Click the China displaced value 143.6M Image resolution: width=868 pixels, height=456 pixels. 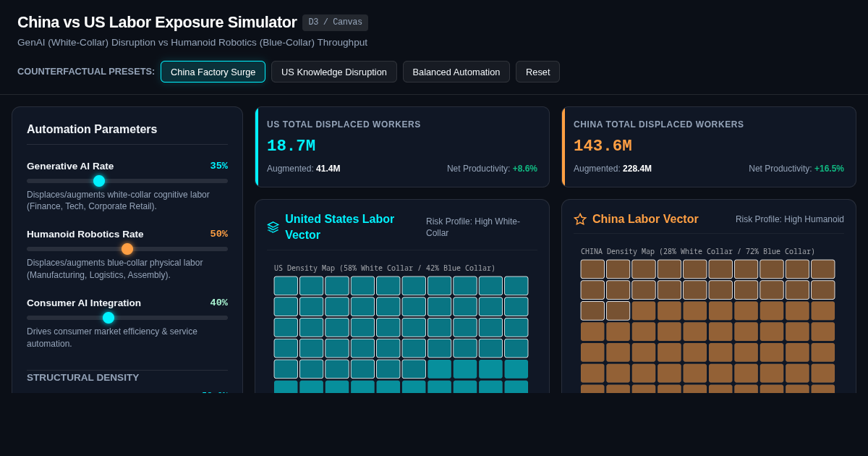603,146
